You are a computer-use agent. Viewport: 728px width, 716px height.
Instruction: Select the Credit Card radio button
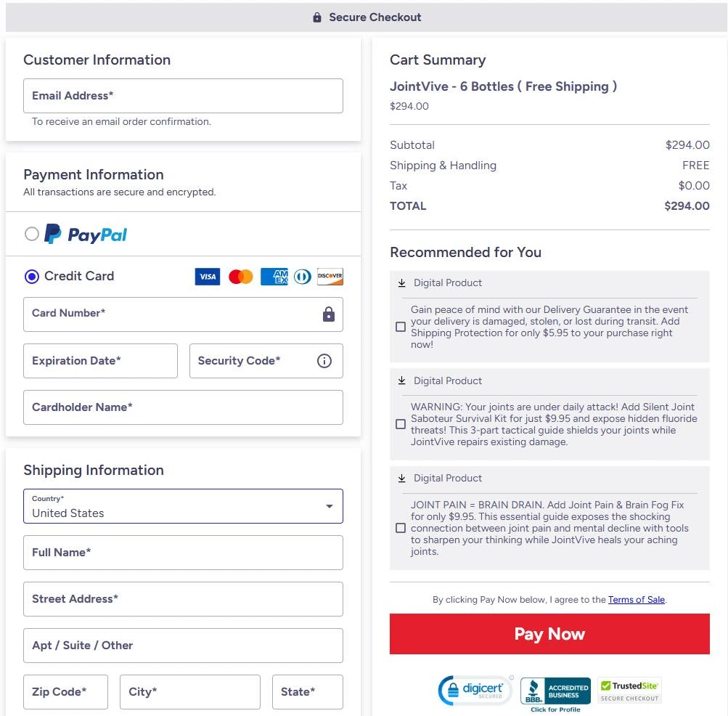[31, 276]
